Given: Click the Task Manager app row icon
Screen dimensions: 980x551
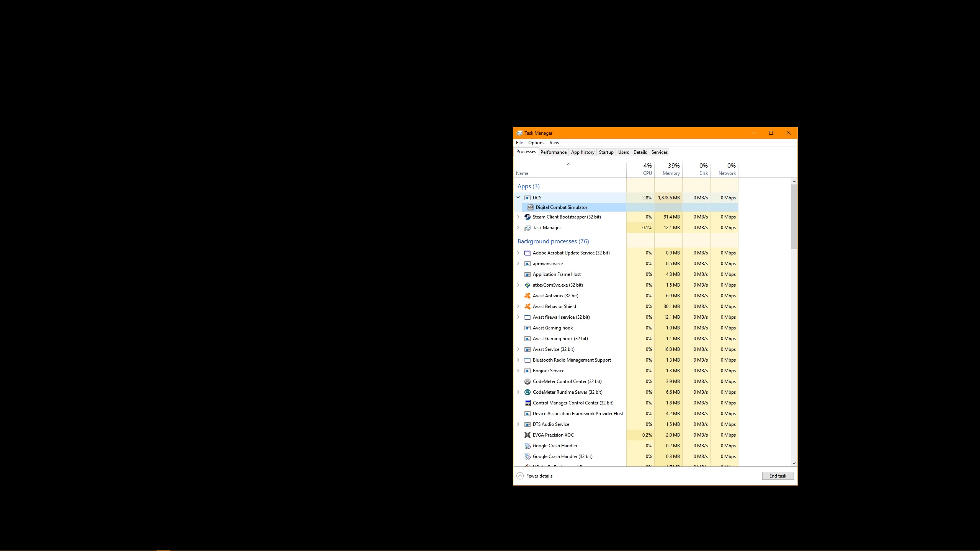Looking at the screenshot, I should 527,228.
